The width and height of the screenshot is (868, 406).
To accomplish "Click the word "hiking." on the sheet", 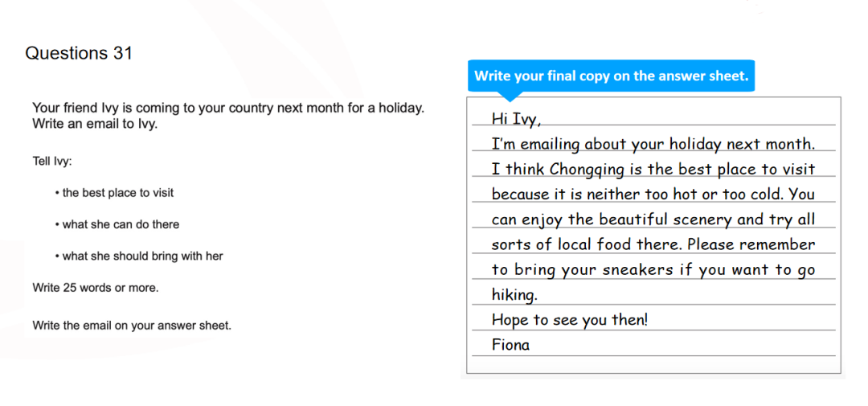I will pos(514,295).
